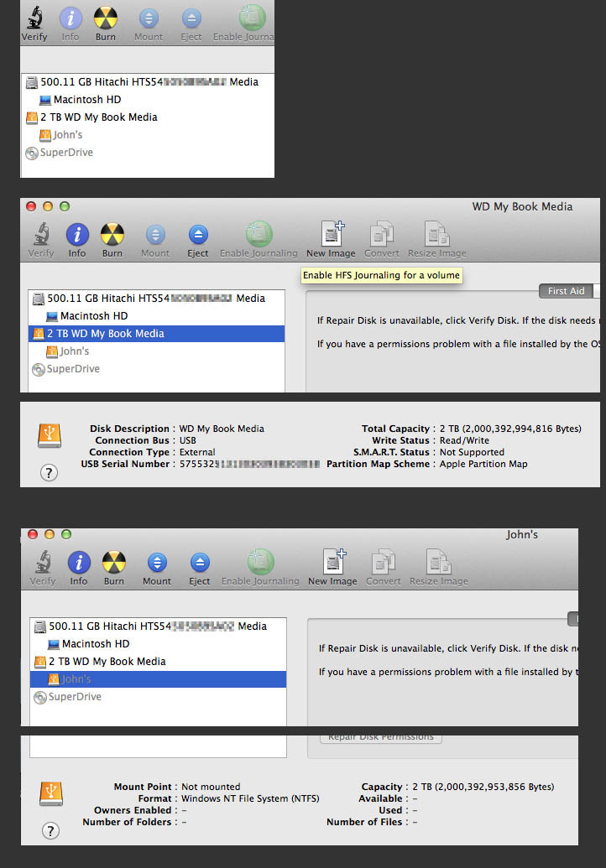
Task: Select John's volume in the untitled cropped panel
Action: (x=148, y=134)
